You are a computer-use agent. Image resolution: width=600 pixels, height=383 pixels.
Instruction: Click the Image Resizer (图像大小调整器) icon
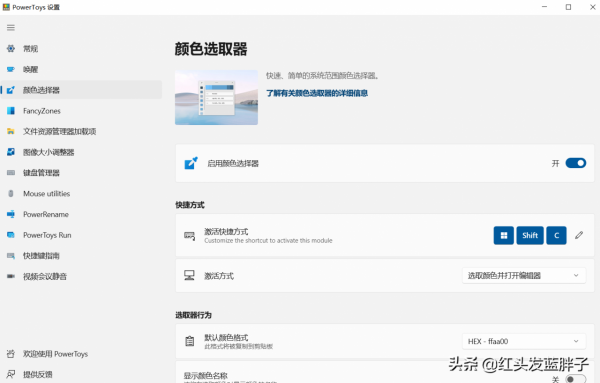point(11,152)
